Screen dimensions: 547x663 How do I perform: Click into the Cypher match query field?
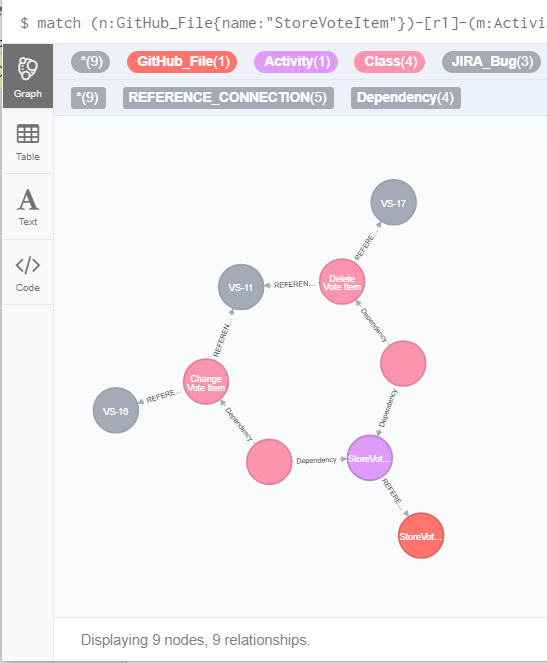point(279,23)
